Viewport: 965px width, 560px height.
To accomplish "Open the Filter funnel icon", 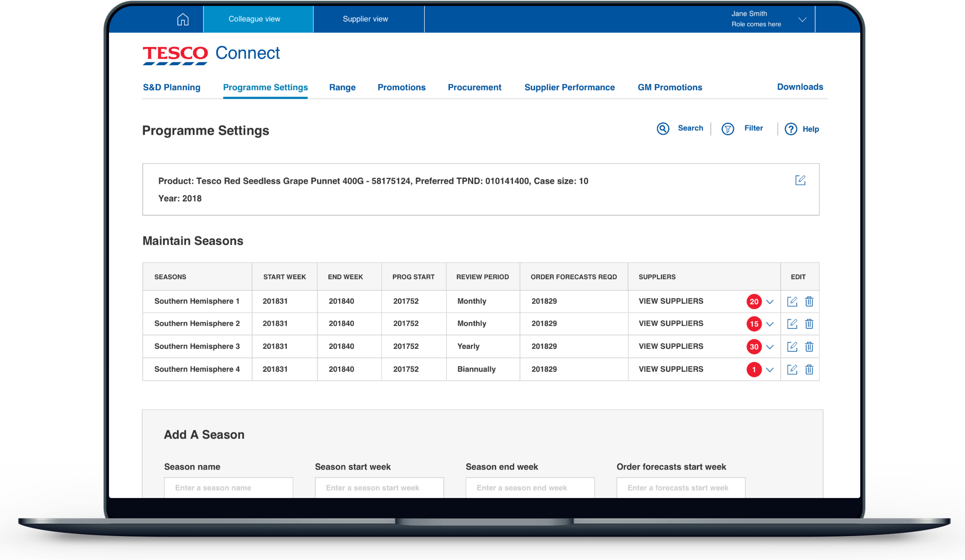I will pos(728,129).
